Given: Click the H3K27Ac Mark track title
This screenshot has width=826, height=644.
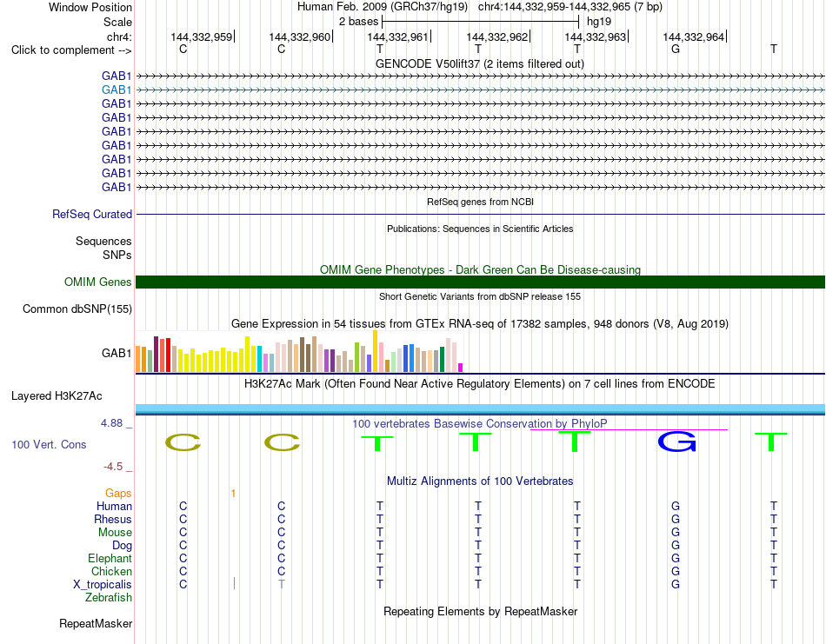Looking at the screenshot, I should point(480,384).
